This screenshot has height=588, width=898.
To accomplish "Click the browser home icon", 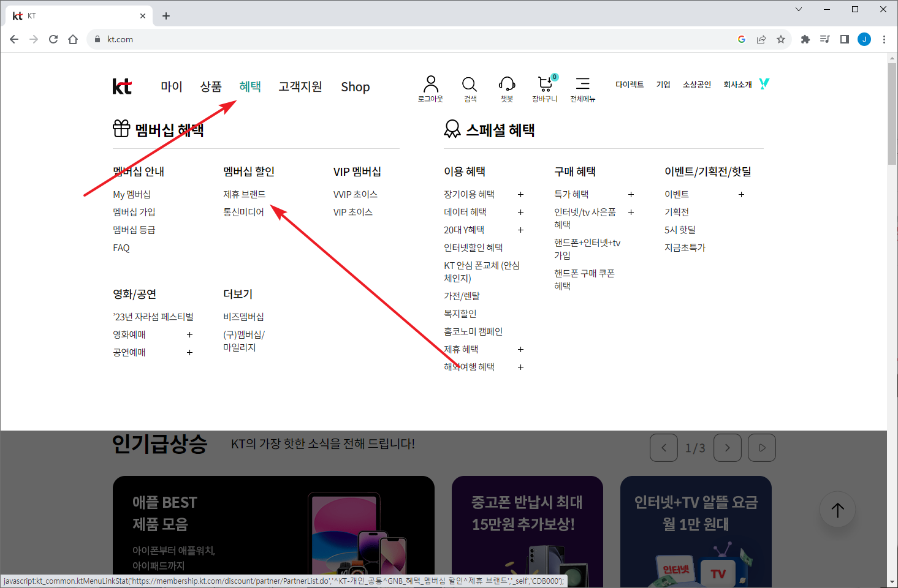I will click(73, 39).
